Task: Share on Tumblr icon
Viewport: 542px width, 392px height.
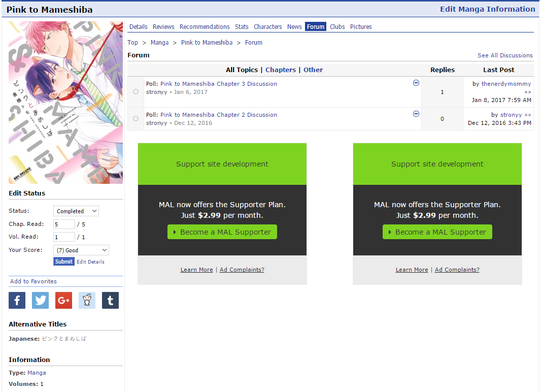Action: click(110, 300)
